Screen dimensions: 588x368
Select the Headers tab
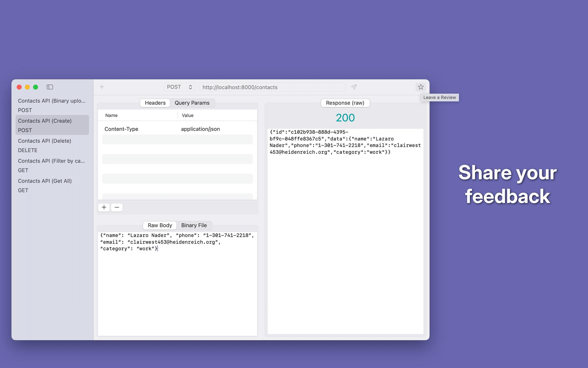(x=155, y=103)
